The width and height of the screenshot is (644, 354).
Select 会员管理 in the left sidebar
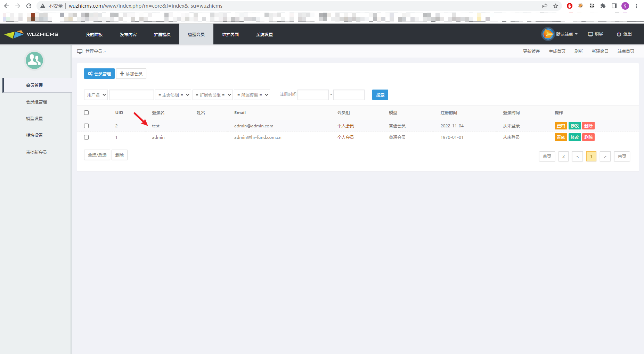click(37, 85)
